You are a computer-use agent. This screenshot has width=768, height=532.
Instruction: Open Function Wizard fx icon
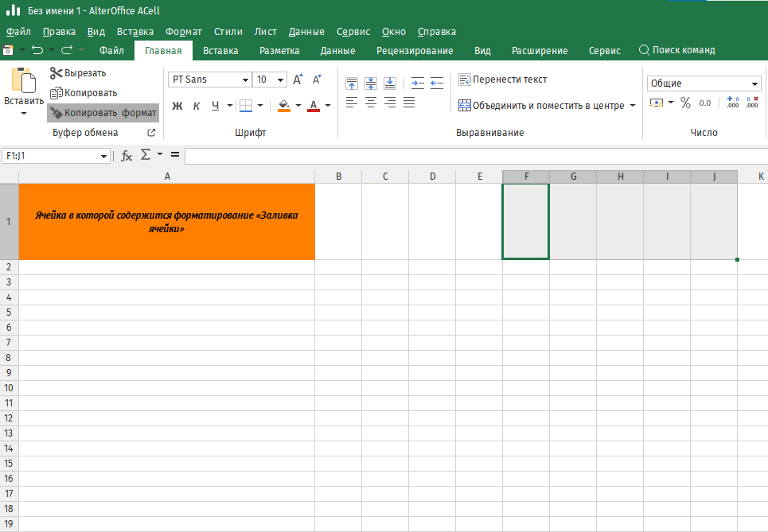click(x=127, y=156)
